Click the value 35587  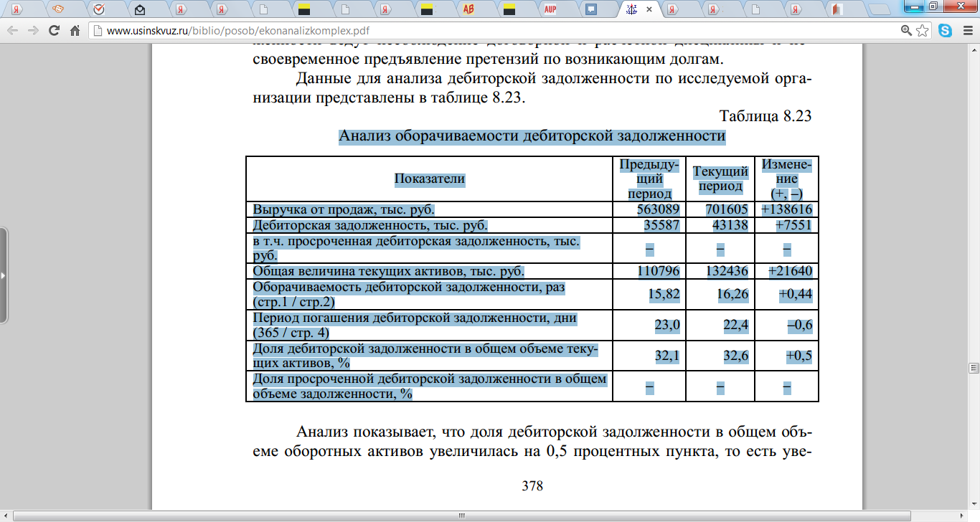tap(662, 225)
